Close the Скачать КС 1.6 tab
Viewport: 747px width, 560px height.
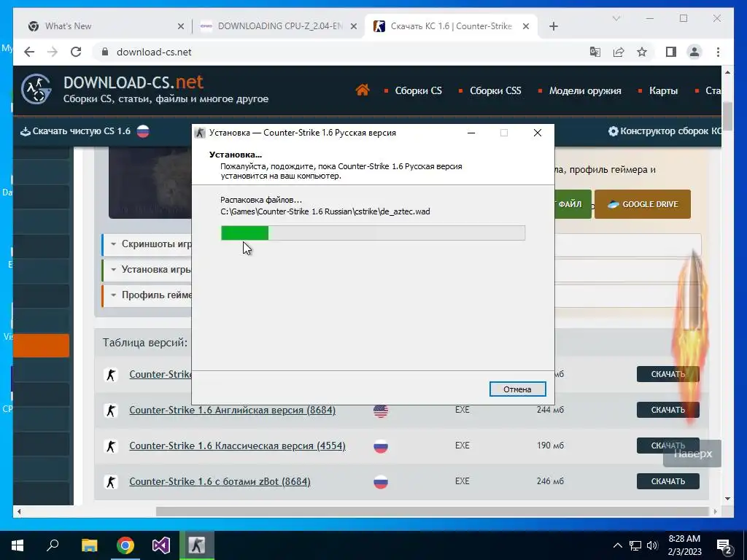[526, 26]
